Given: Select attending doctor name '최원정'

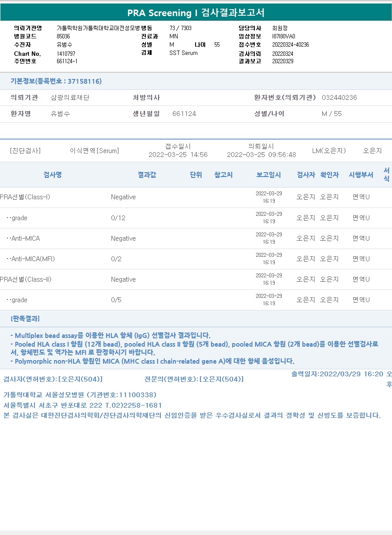Looking at the screenshot, I should coord(280,28).
